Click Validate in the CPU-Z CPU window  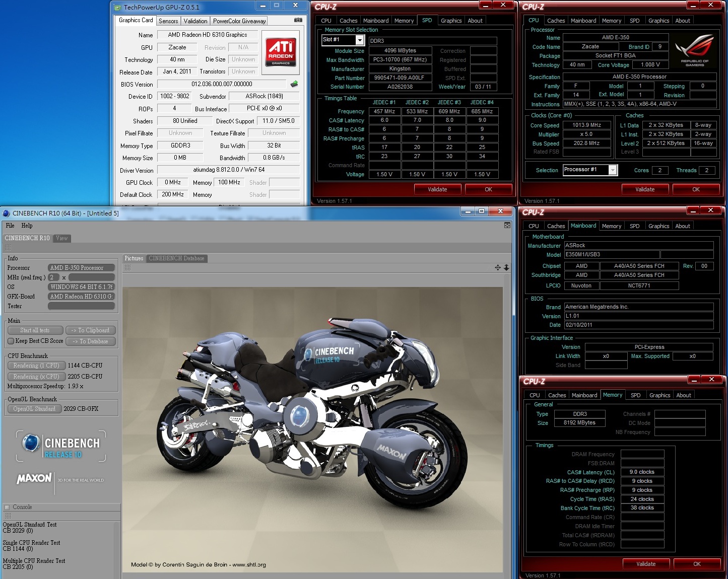point(645,189)
